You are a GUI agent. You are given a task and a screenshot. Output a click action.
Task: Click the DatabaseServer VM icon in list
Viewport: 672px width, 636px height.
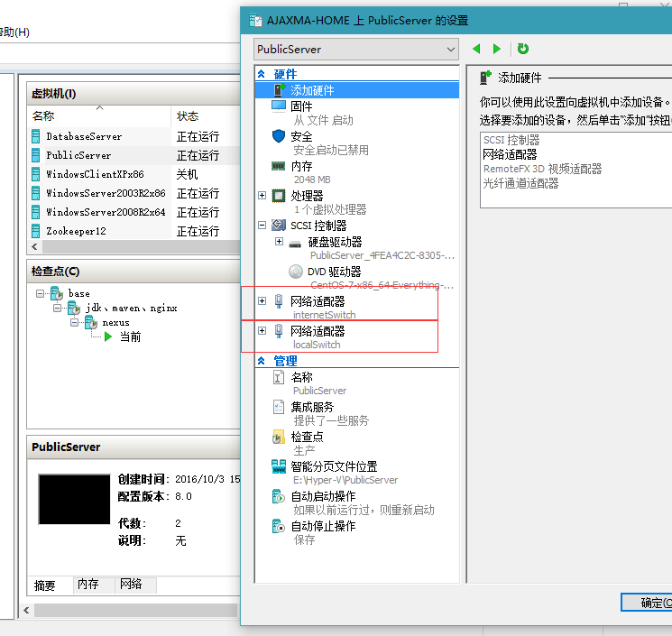pos(36,136)
